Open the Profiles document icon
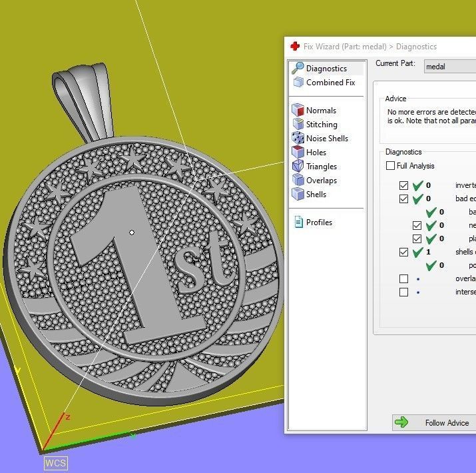 (x=299, y=222)
